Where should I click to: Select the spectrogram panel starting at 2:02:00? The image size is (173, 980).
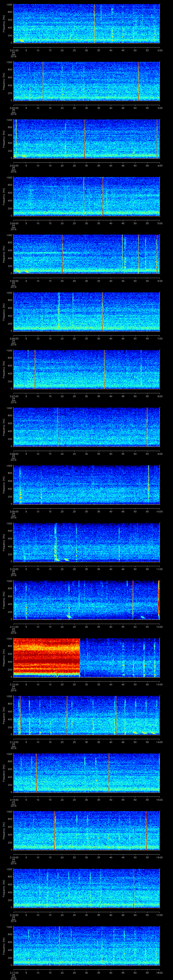pos(86,81)
